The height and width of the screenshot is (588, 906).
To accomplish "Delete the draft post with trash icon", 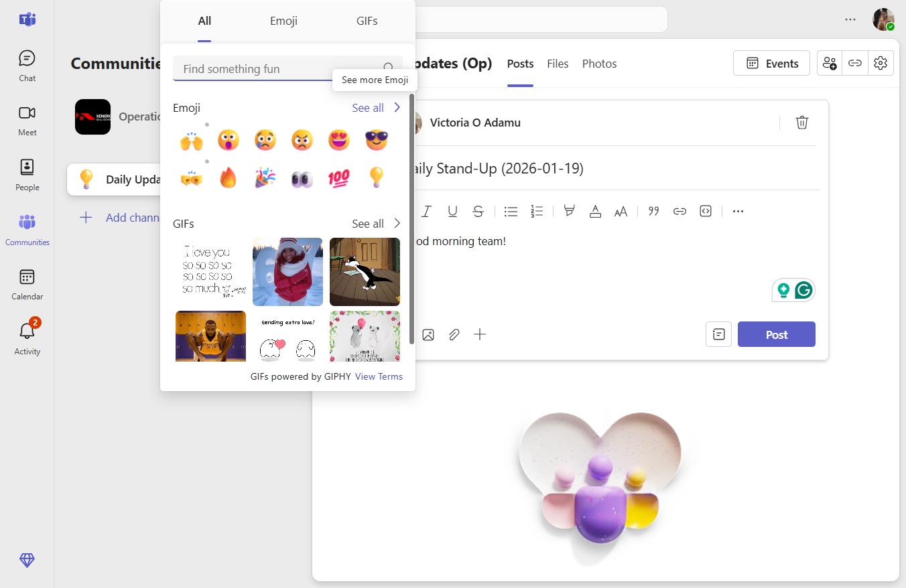I will (x=802, y=123).
